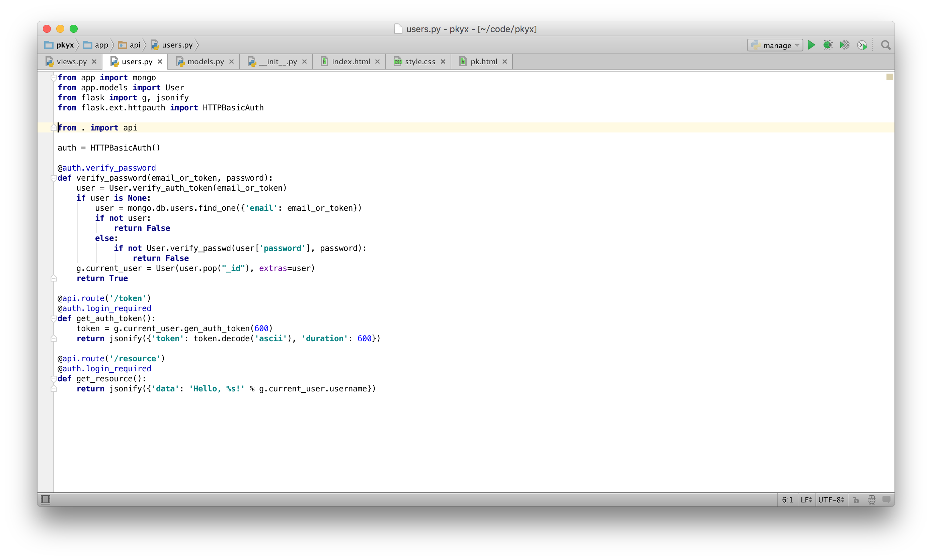Toggle the file read-only lock icon
The image size is (932, 560).
856,500
